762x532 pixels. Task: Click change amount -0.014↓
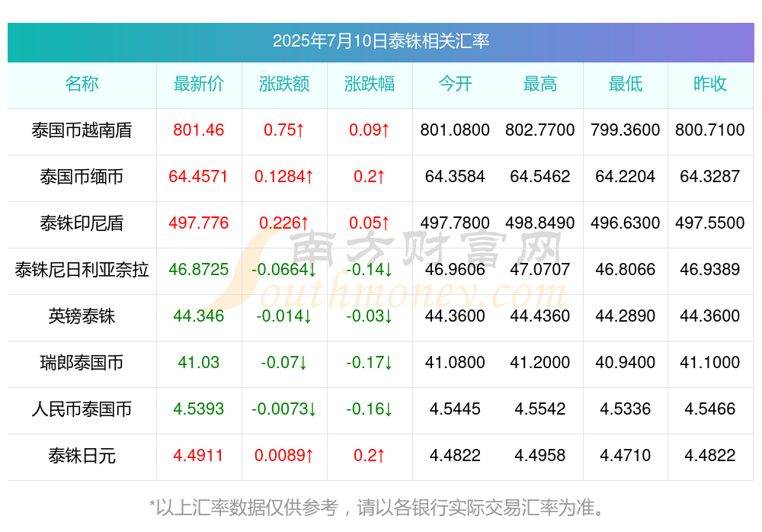pyautogui.click(x=284, y=316)
